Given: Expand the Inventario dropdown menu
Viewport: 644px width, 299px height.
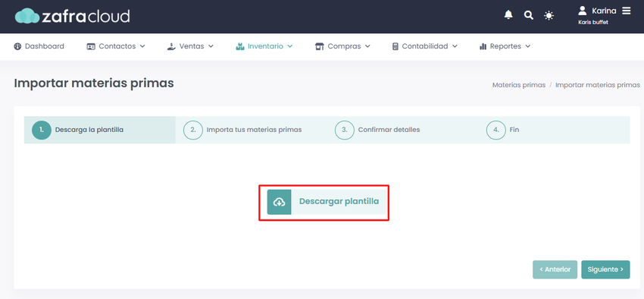Looking at the screenshot, I should pos(264,46).
